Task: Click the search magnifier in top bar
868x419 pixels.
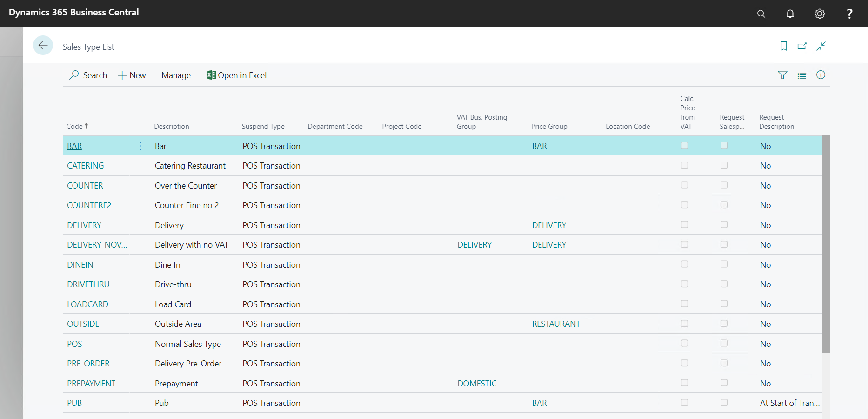Action: 761,14
